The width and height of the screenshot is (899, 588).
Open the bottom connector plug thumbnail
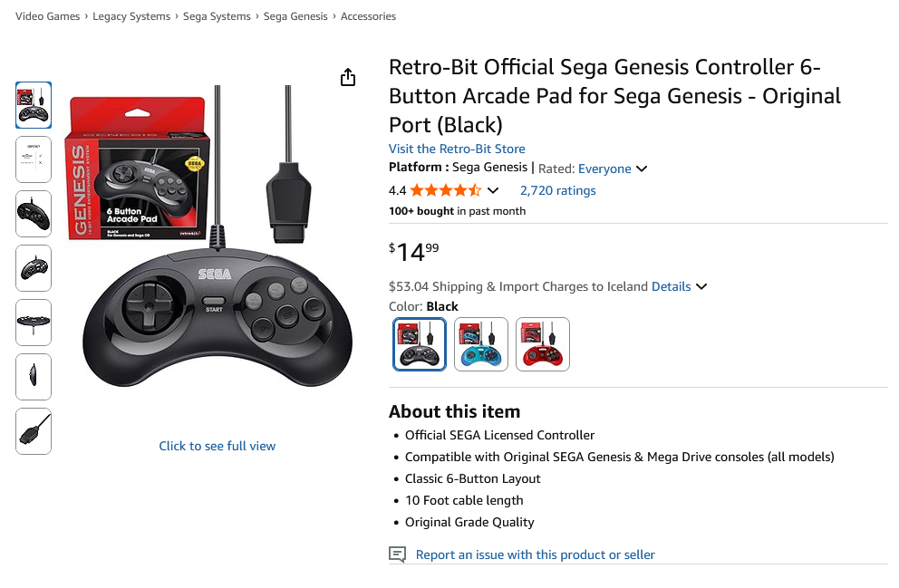[34, 431]
